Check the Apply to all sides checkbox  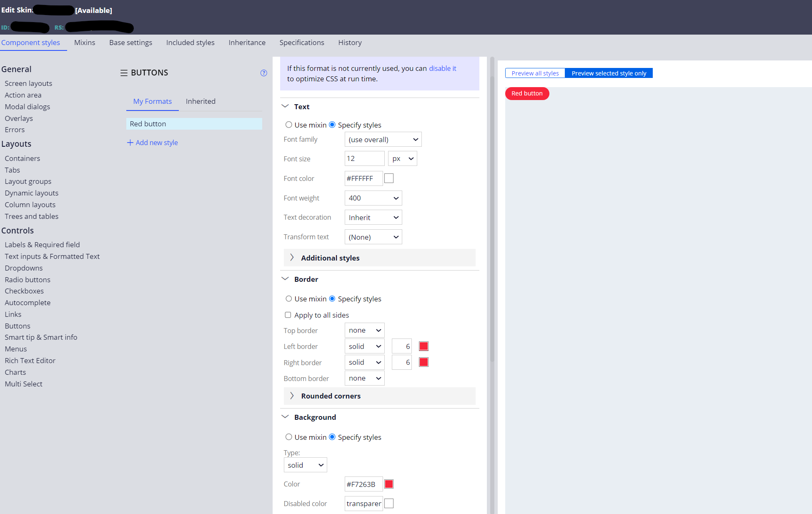pyautogui.click(x=288, y=315)
